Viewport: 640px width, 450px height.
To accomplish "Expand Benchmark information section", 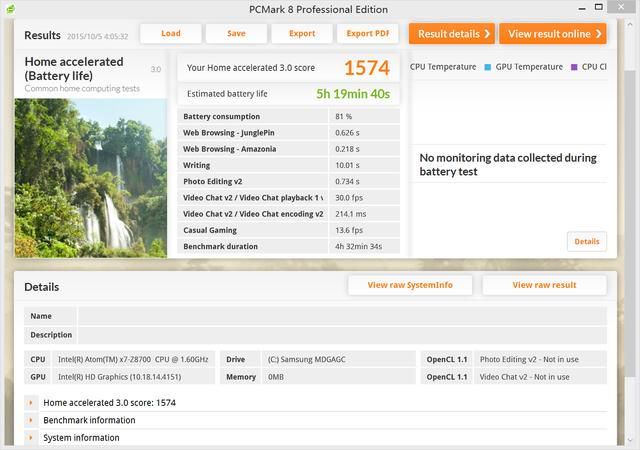I will click(31, 420).
